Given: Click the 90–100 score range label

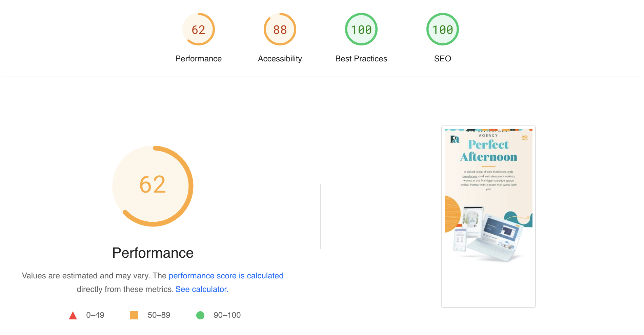Looking at the screenshot, I should pos(227,315).
